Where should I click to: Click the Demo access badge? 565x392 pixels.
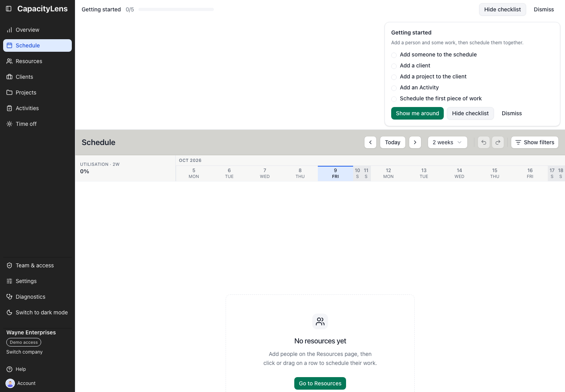[24, 342]
